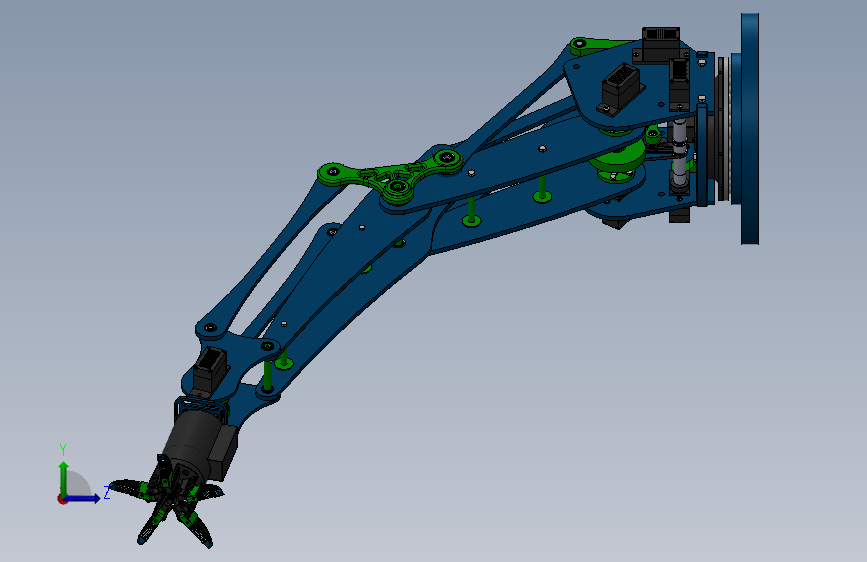Screen dimensions: 867x562
Task: Click the blue Z axis arrow of triad
Action: pos(83,498)
